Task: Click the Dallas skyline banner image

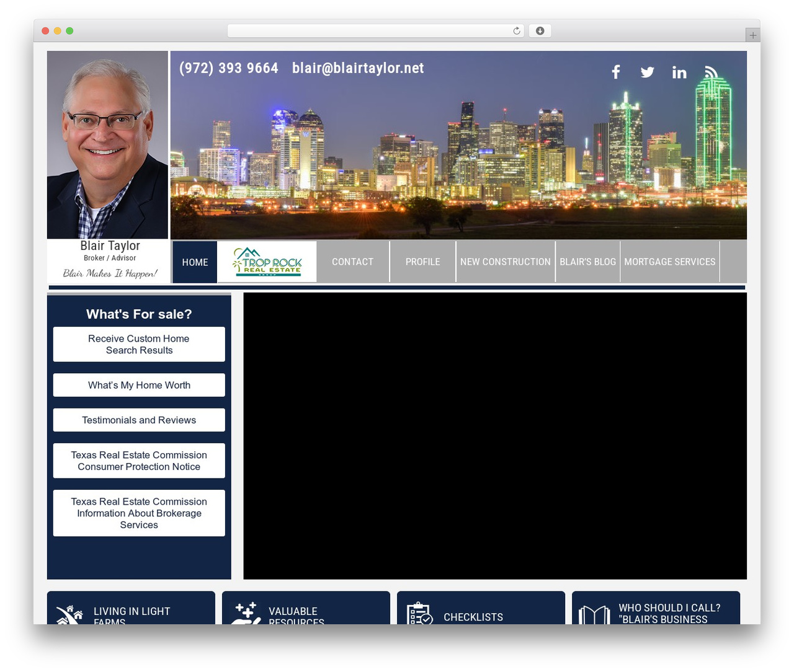Action: click(458, 145)
